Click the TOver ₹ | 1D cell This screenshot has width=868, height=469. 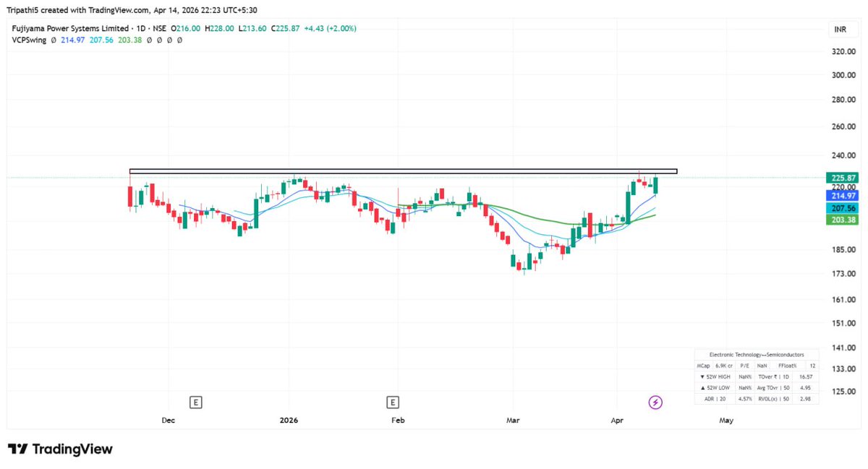pyautogui.click(x=773, y=377)
